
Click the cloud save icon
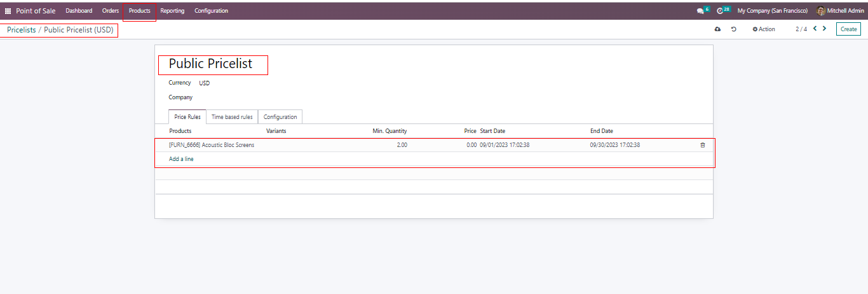(x=717, y=29)
